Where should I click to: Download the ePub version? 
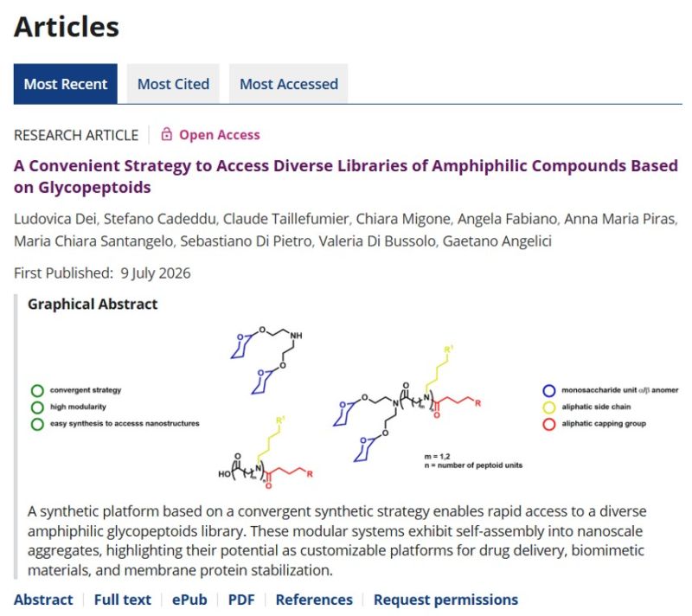coord(189,600)
